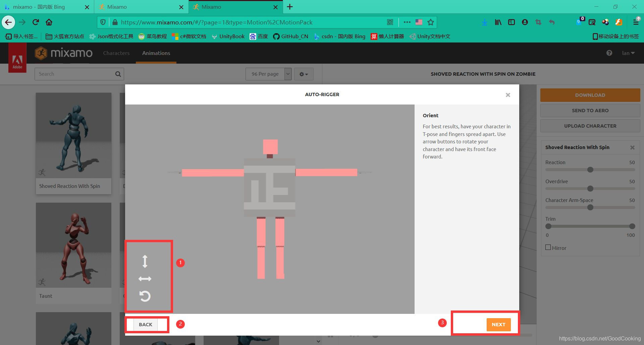Click the BACK button
644x345 pixels.
point(146,325)
